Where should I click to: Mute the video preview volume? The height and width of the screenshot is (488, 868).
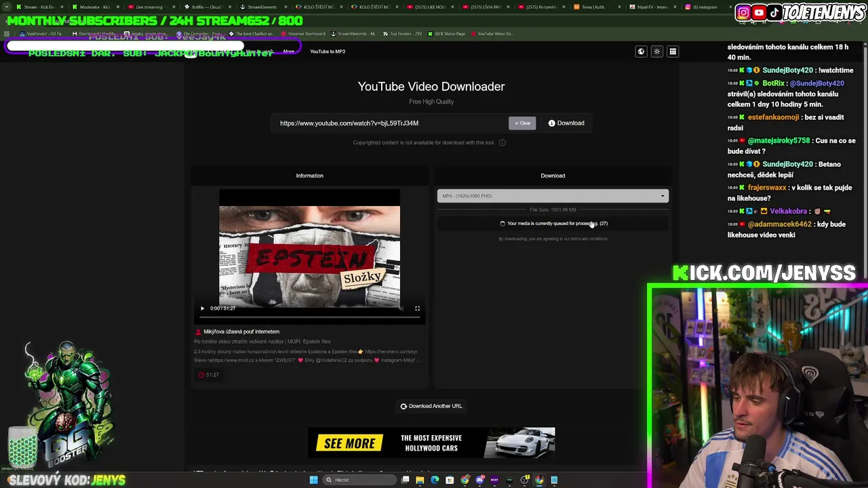[401, 308]
